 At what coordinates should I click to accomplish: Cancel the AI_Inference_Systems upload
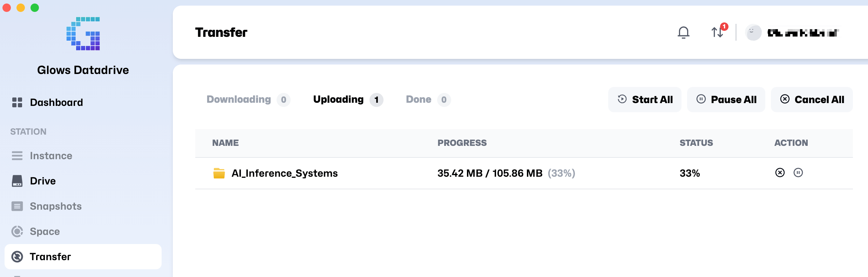pyautogui.click(x=780, y=173)
